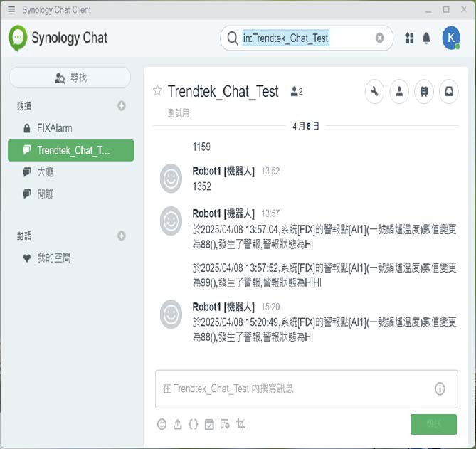Open the hamburger main menu

point(11,10)
